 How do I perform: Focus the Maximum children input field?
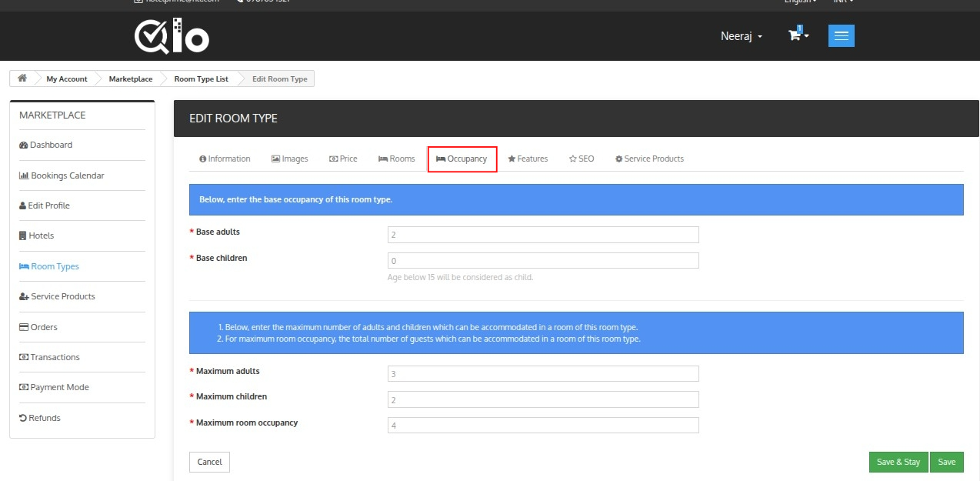click(x=543, y=399)
